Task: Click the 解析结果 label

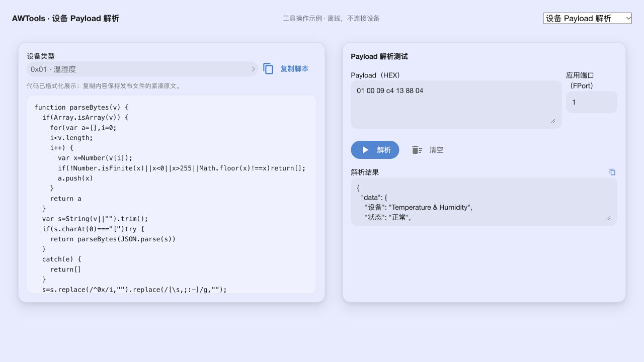Action: pyautogui.click(x=365, y=172)
